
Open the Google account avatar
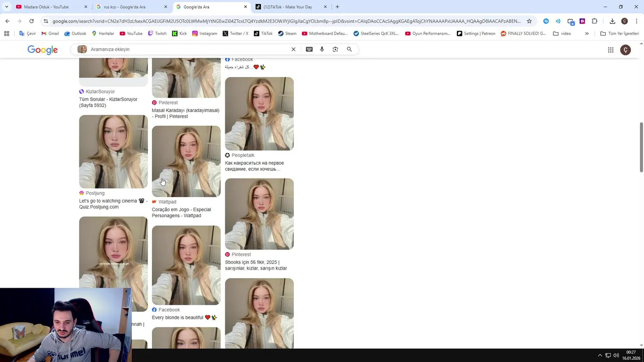tap(625, 50)
